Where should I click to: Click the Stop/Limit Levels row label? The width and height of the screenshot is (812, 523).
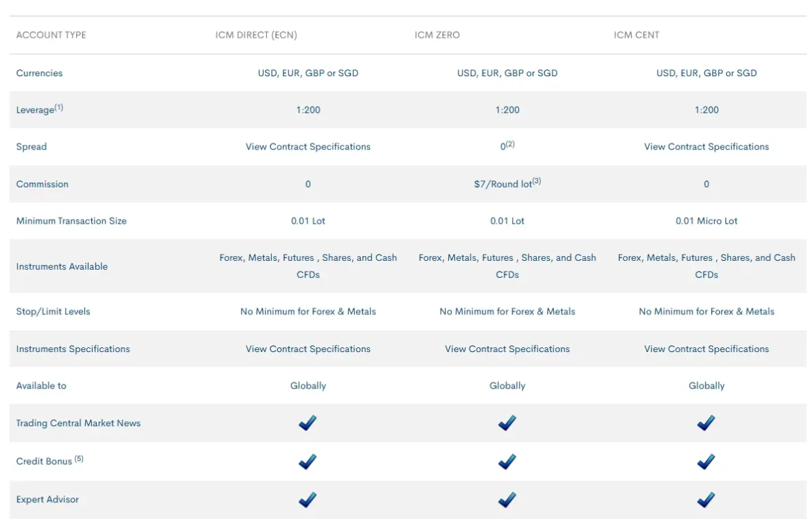pos(53,311)
